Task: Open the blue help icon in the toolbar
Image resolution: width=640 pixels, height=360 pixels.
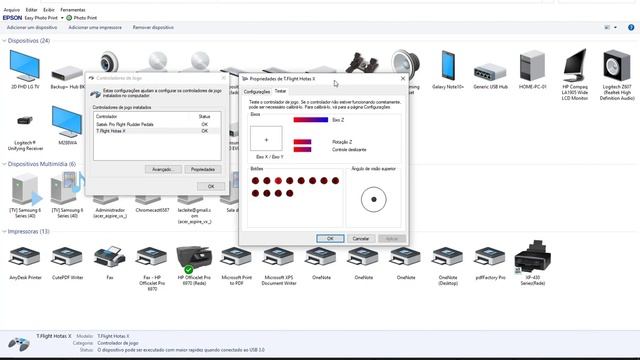Action: coord(631,27)
